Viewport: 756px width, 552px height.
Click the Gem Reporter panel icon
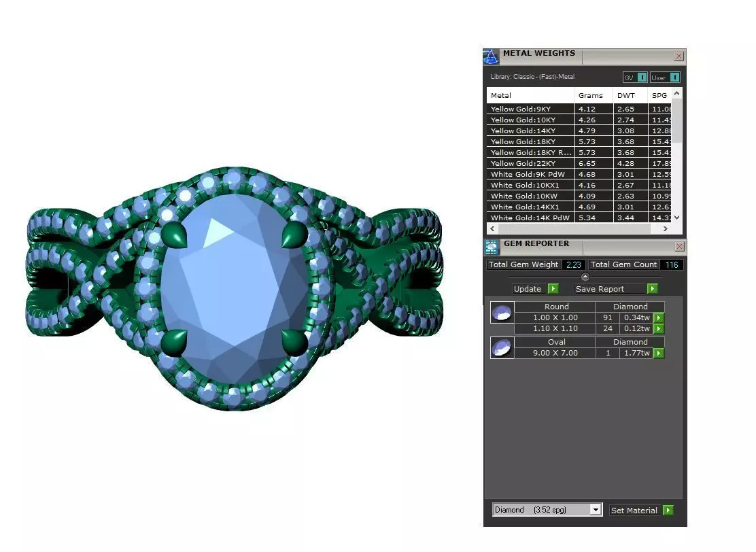(x=492, y=247)
